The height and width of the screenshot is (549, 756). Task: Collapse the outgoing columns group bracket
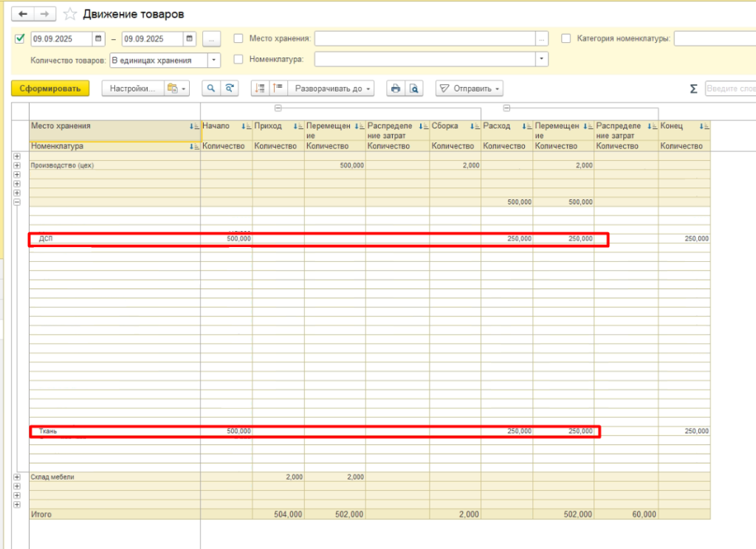(x=506, y=108)
